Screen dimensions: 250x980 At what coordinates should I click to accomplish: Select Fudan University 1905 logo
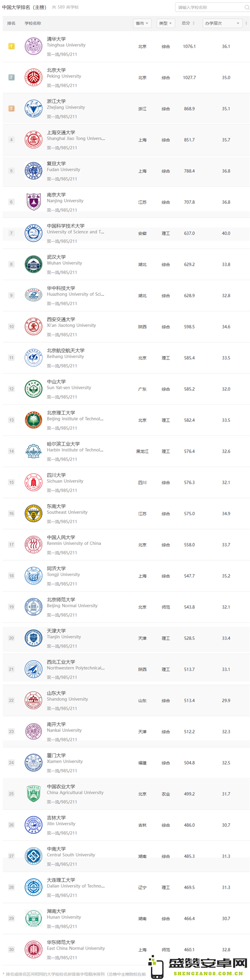pyautogui.click(x=33, y=171)
